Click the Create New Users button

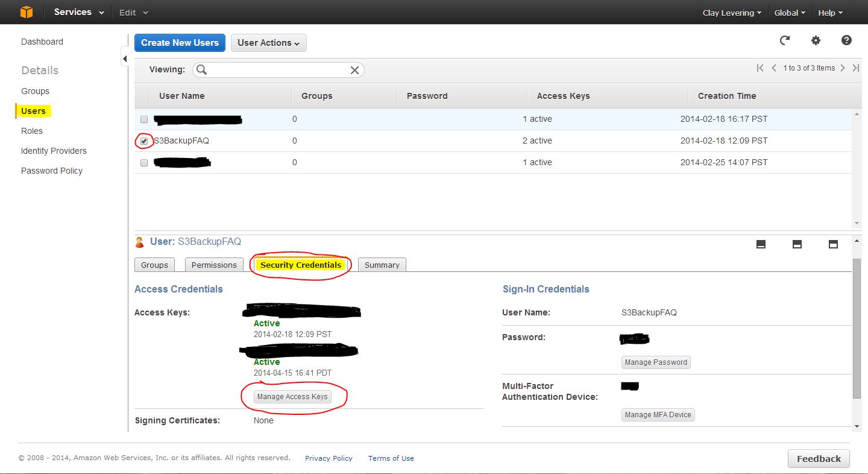180,43
